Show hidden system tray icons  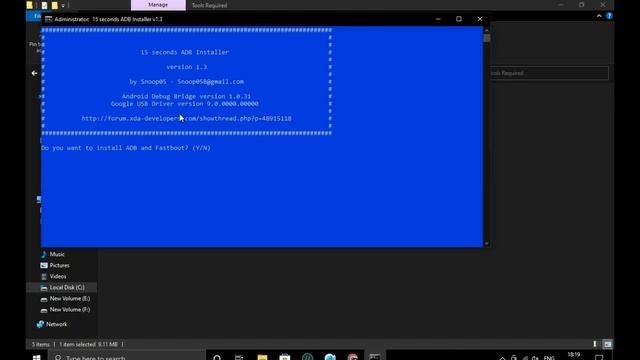502,358
